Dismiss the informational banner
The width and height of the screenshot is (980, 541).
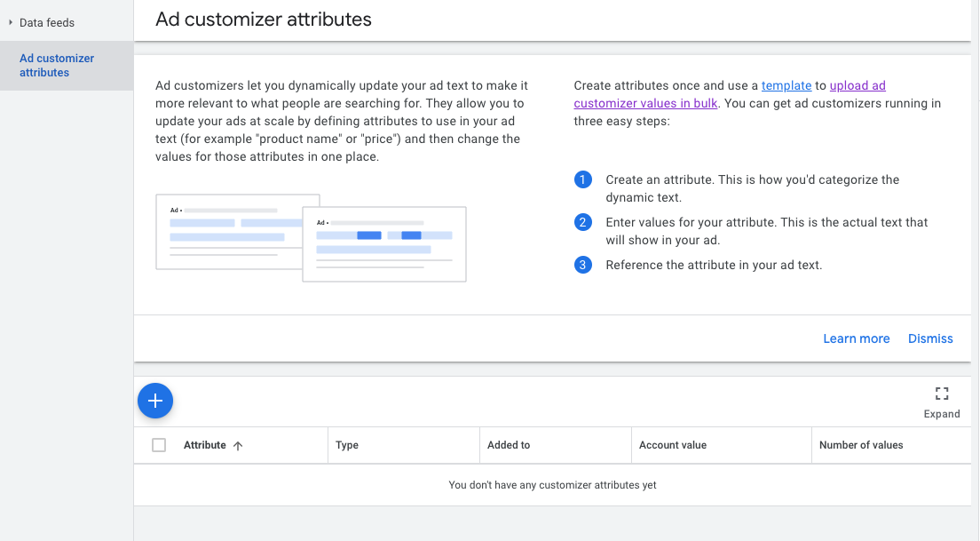tap(929, 338)
